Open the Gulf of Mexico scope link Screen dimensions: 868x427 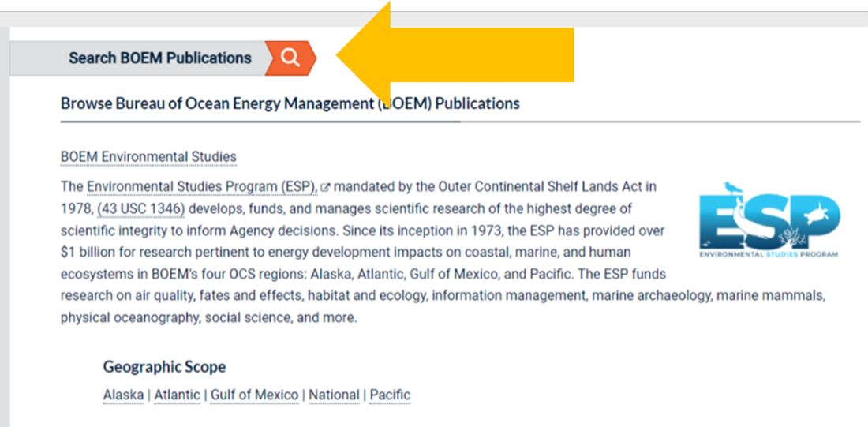[254, 395]
